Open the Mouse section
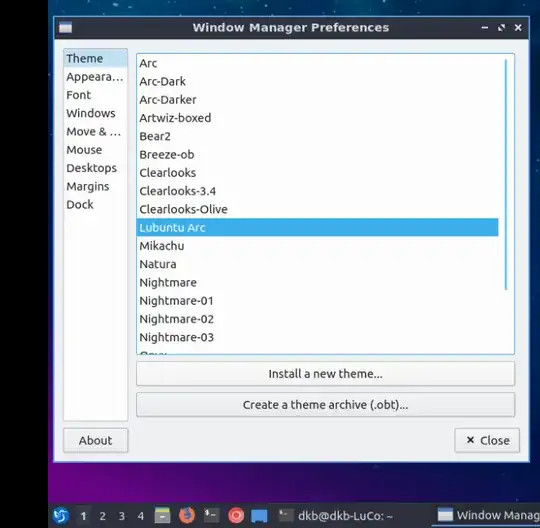The image size is (540, 528). [95, 150]
